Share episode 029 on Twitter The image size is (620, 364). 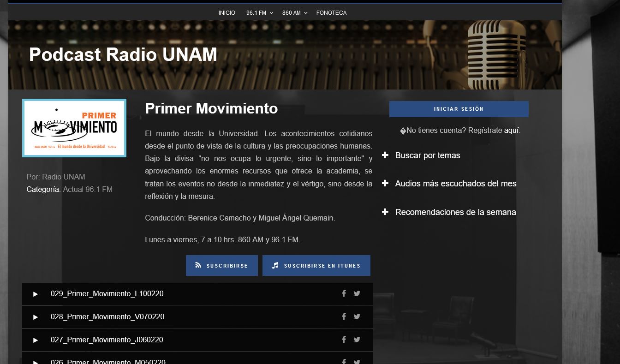pos(357,293)
